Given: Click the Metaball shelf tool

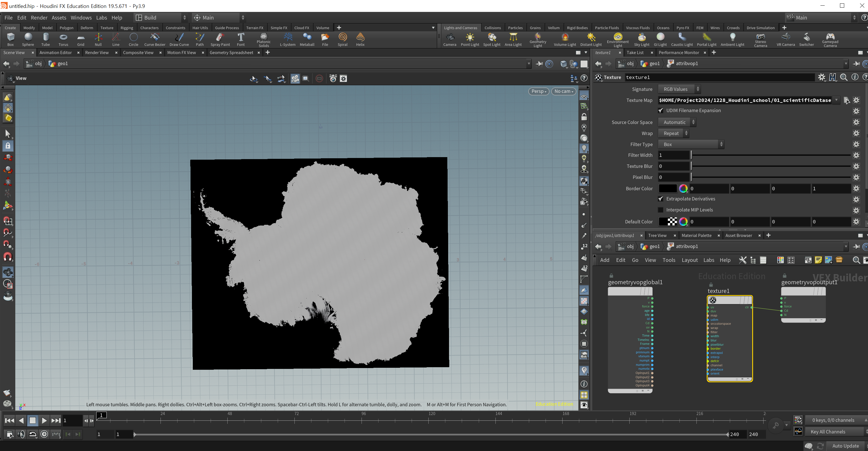Looking at the screenshot, I should pos(307,39).
